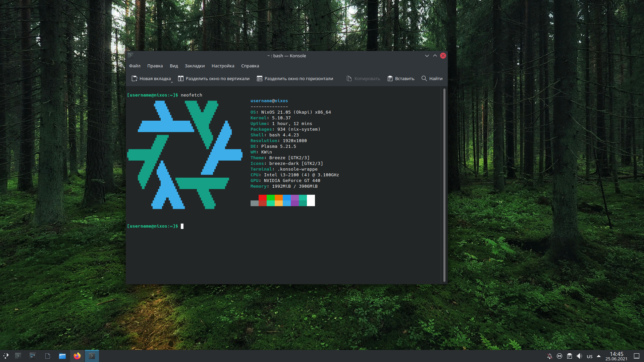Viewport: 644px width, 362px height.
Task: Open search with the Найти magnifier icon
Action: [x=424, y=78]
